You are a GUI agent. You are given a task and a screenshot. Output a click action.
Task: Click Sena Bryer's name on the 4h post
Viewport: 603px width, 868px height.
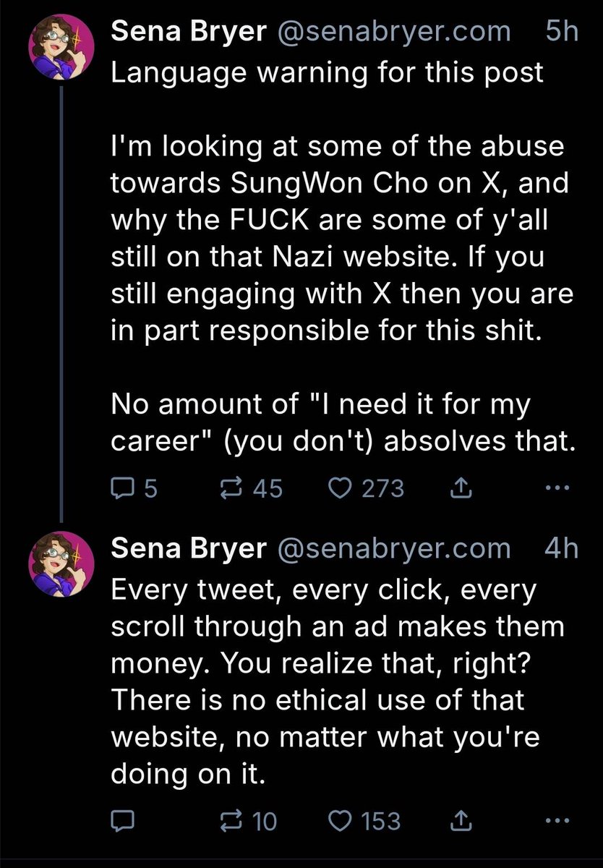(x=189, y=550)
